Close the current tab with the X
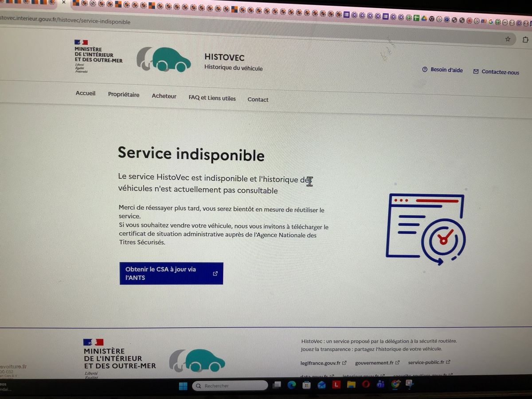Image resolution: width=532 pixels, height=399 pixels. click(63, 2)
